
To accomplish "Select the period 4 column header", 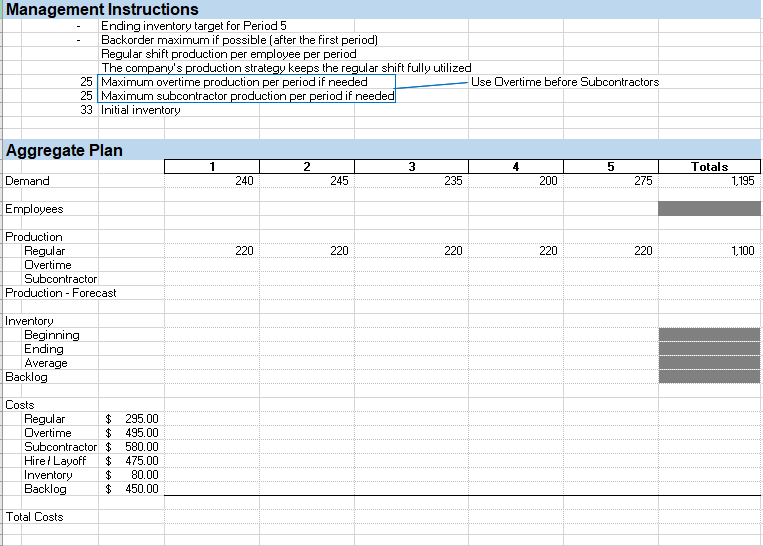I will point(516,166).
